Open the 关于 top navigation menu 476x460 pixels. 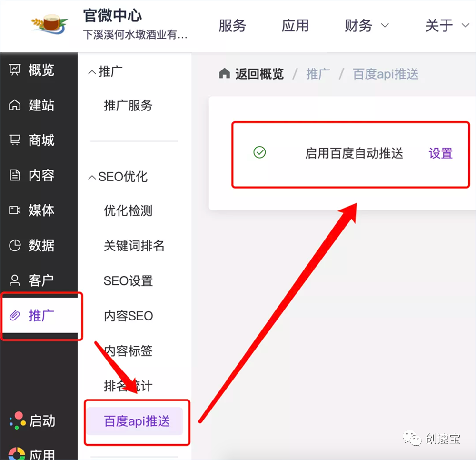tap(439, 26)
